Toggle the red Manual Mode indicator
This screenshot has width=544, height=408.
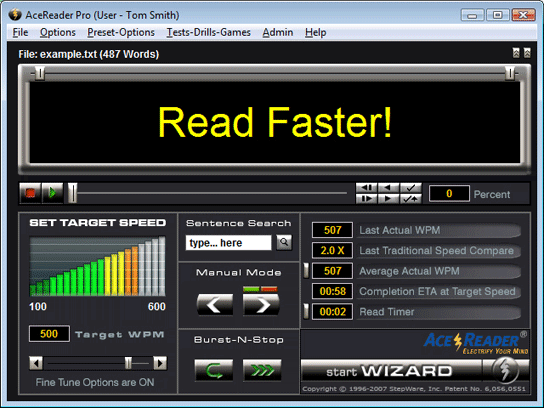(x=269, y=289)
